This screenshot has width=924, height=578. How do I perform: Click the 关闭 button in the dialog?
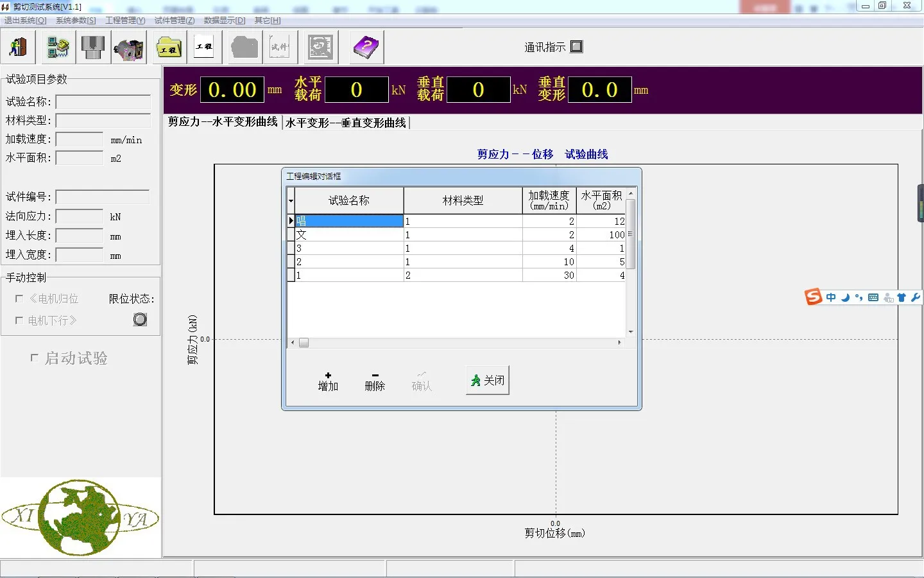(x=487, y=380)
